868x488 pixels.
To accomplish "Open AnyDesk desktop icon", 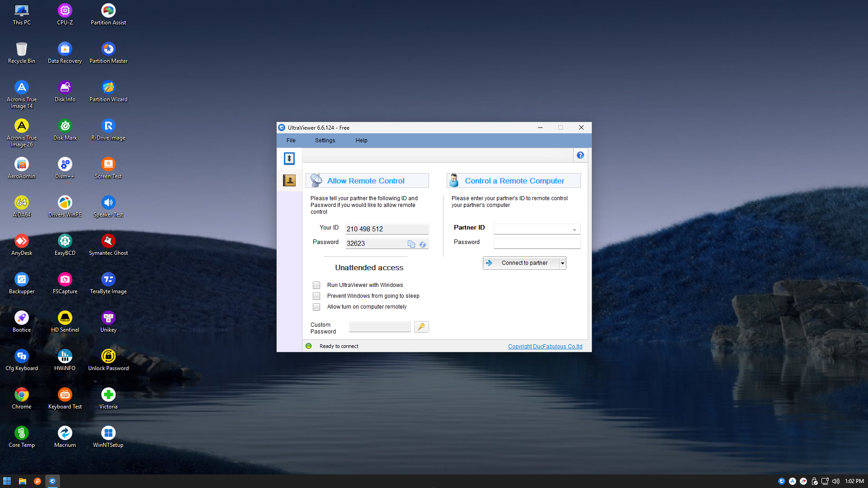I will (22, 245).
